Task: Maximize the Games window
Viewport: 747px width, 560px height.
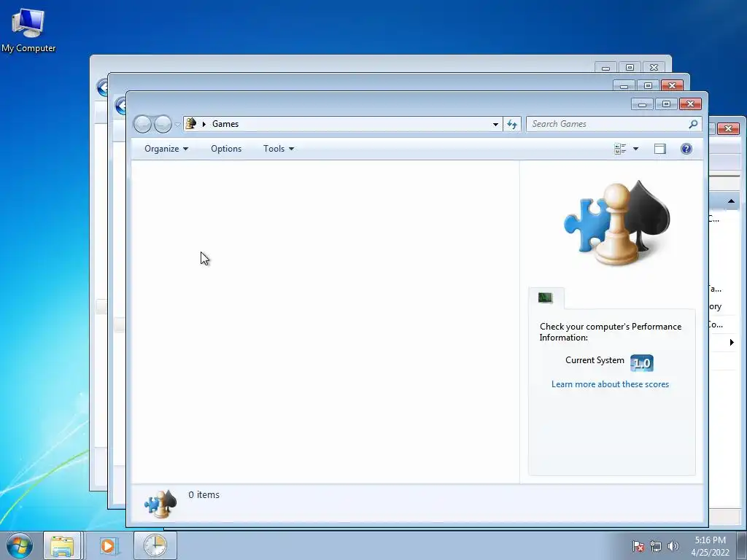Action: pyautogui.click(x=666, y=104)
